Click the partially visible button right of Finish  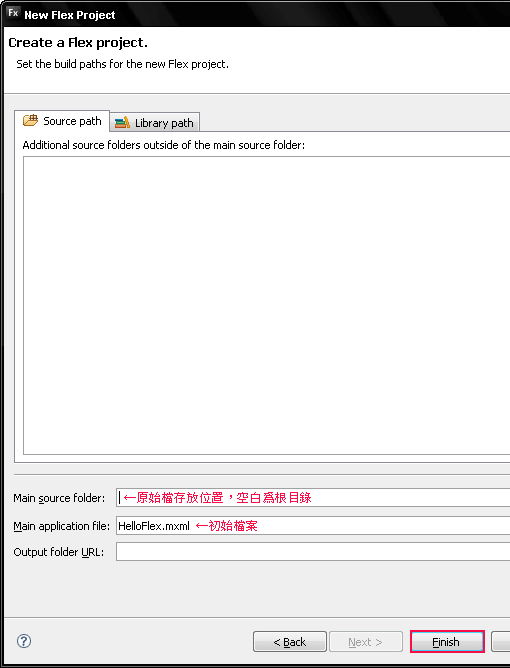[501, 642]
